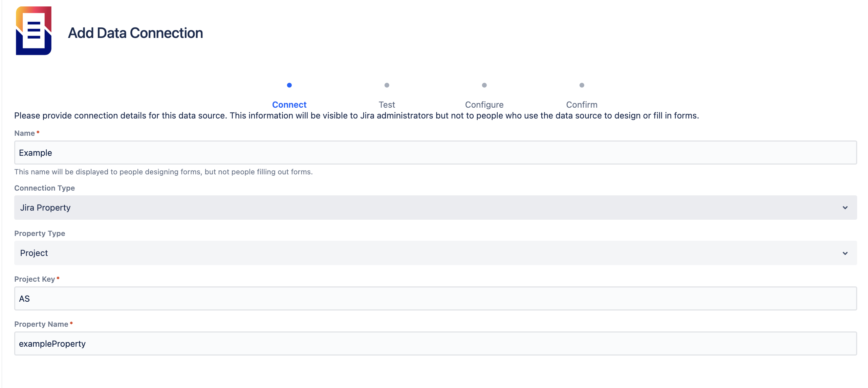Click the Confirm step dot
This screenshot has height=388, width=868.
point(582,85)
